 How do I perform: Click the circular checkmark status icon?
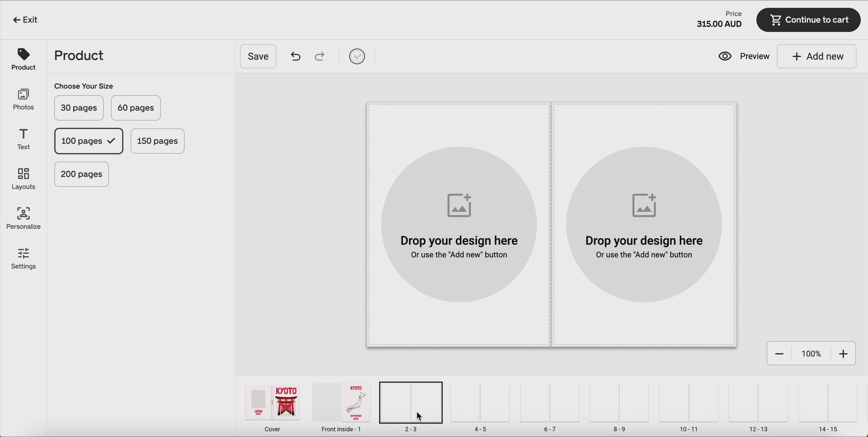pyautogui.click(x=357, y=56)
